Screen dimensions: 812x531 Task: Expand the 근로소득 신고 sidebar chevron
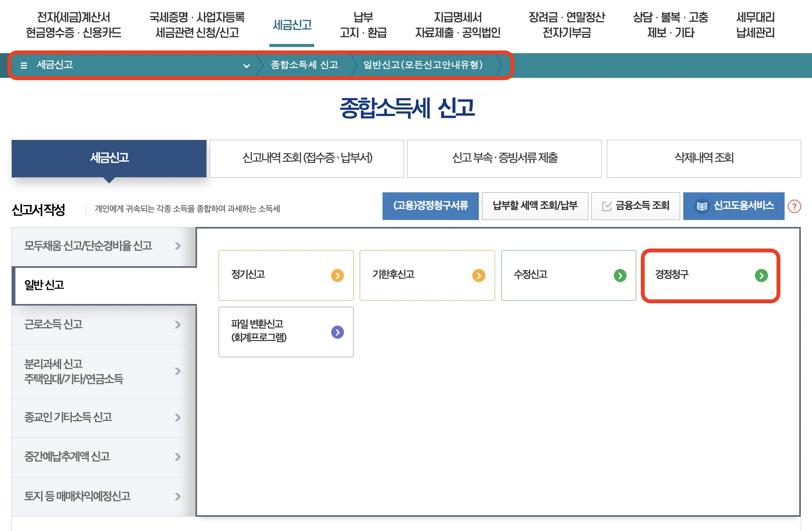[177, 325]
